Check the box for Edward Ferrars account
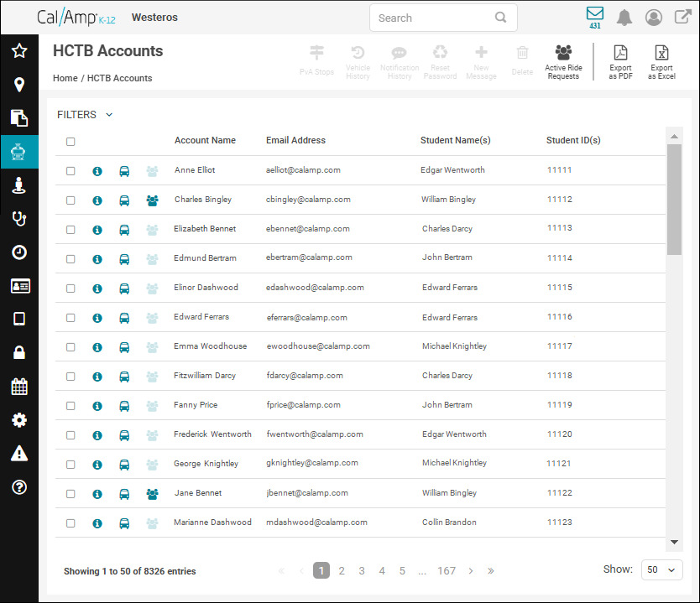This screenshot has height=603, width=700. tap(71, 318)
